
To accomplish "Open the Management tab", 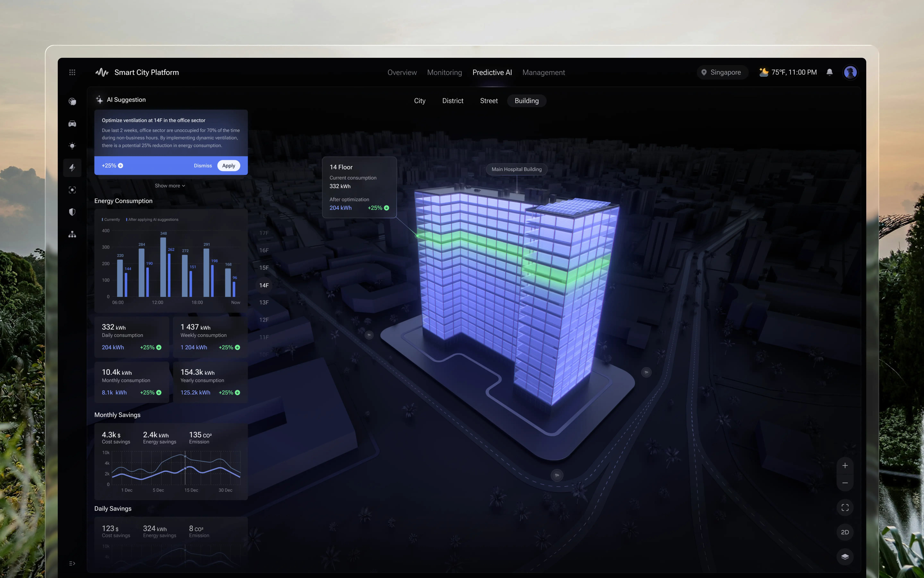I will pos(544,72).
